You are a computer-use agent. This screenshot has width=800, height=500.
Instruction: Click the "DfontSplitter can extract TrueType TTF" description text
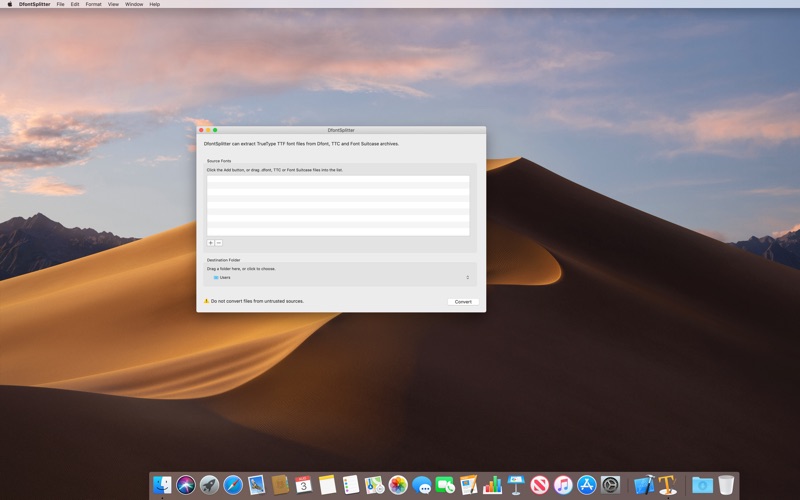[x=301, y=144]
